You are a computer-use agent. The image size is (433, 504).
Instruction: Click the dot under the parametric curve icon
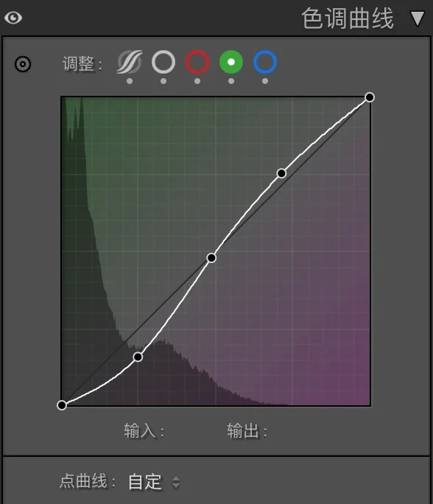point(130,81)
